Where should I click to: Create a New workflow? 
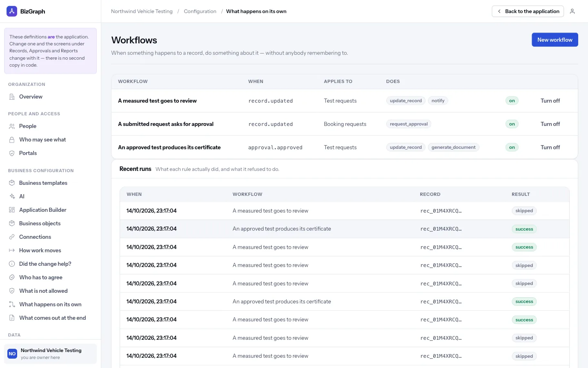[555, 40]
